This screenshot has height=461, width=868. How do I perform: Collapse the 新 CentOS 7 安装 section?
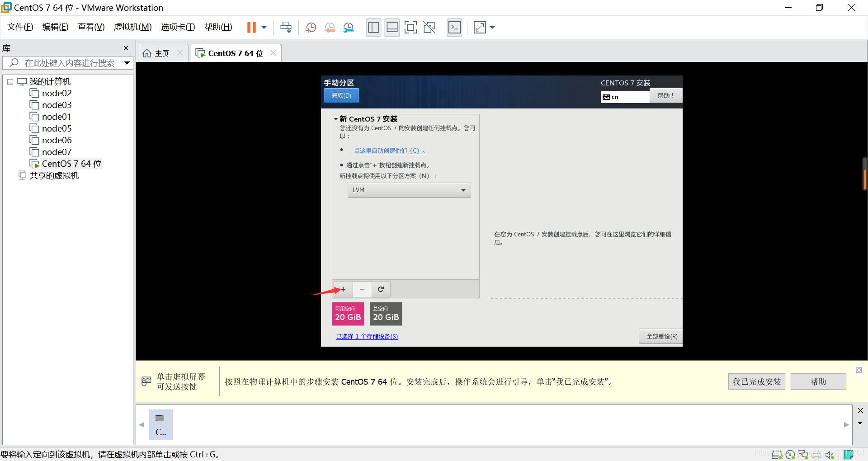tap(336, 119)
